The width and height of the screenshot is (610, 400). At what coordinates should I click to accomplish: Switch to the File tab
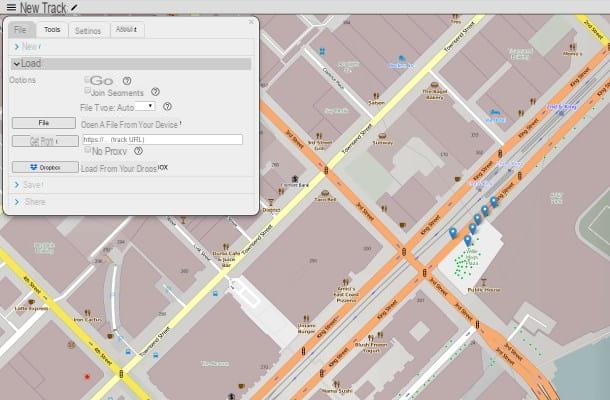click(x=21, y=30)
